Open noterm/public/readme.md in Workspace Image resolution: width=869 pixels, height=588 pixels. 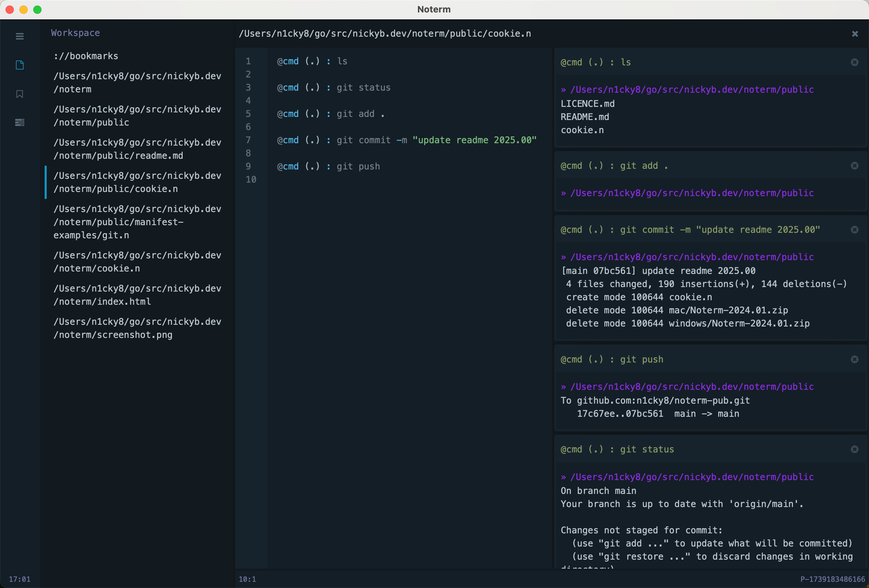point(137,149)
